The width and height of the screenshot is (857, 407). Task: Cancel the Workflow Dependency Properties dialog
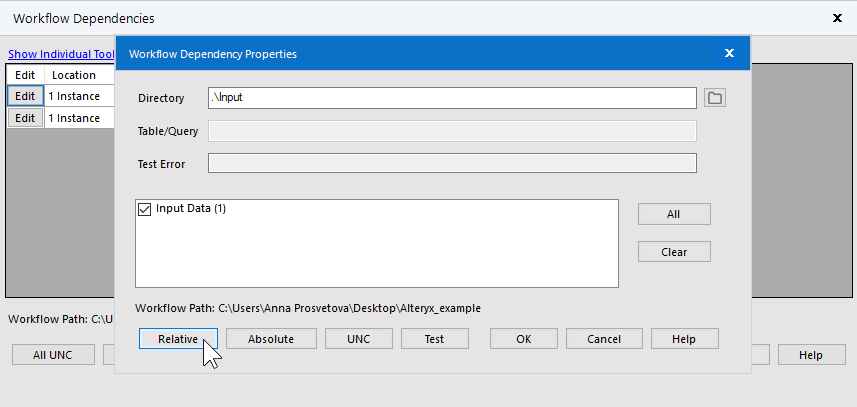click(604, 339)
